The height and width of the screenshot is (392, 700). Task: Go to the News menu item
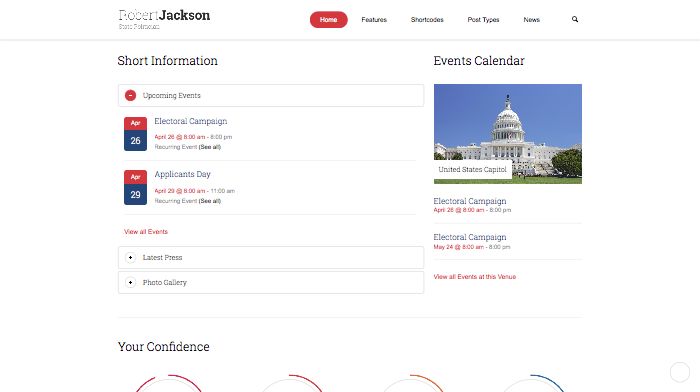(x=532, y=20)
